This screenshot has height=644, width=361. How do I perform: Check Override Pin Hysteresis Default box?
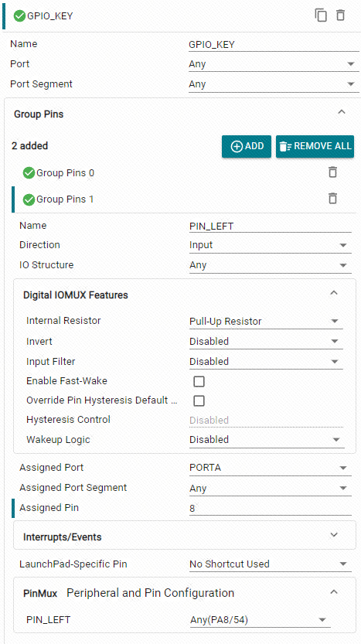click(199, 400)
